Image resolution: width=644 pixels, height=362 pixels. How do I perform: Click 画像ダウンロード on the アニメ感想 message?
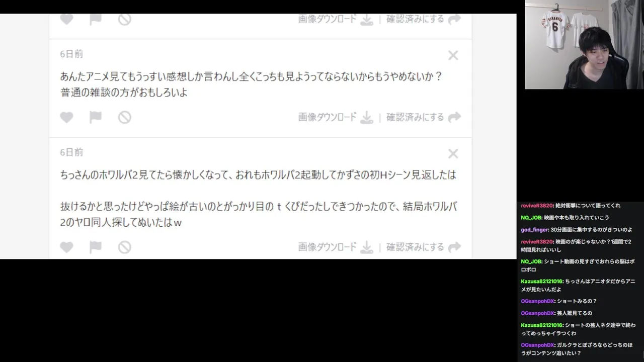coord(327,117)
